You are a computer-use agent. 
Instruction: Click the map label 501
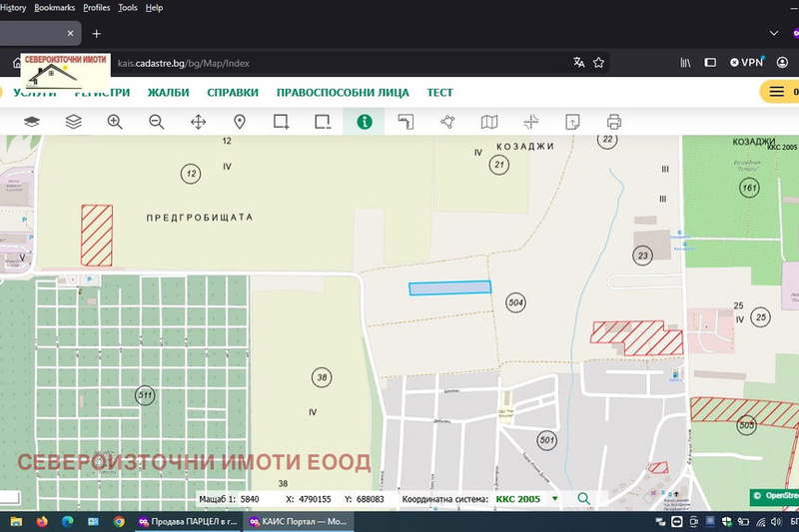tap(546, 440)
